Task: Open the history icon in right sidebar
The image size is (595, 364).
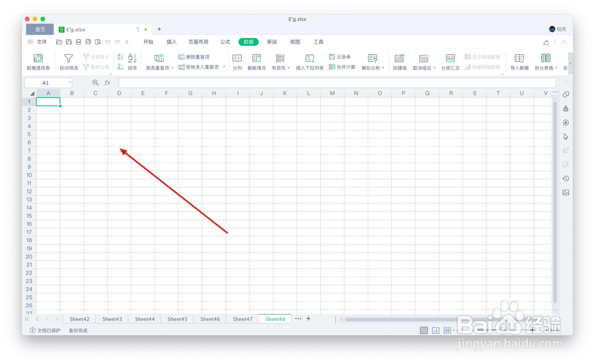Action: [566, 178]
